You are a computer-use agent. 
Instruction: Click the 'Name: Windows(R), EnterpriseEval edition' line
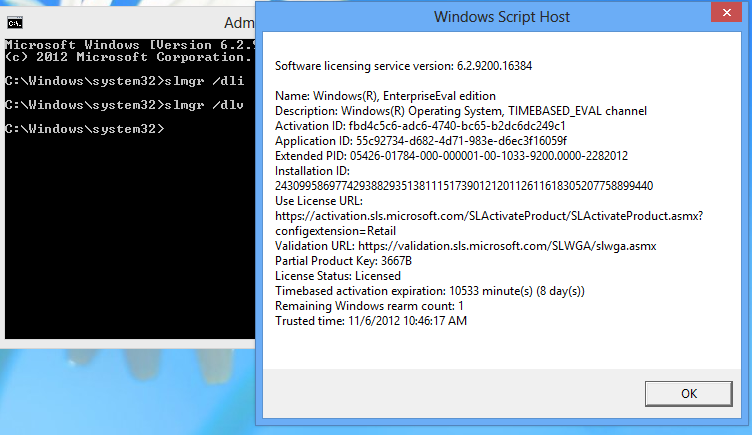[x=385, y=96]
